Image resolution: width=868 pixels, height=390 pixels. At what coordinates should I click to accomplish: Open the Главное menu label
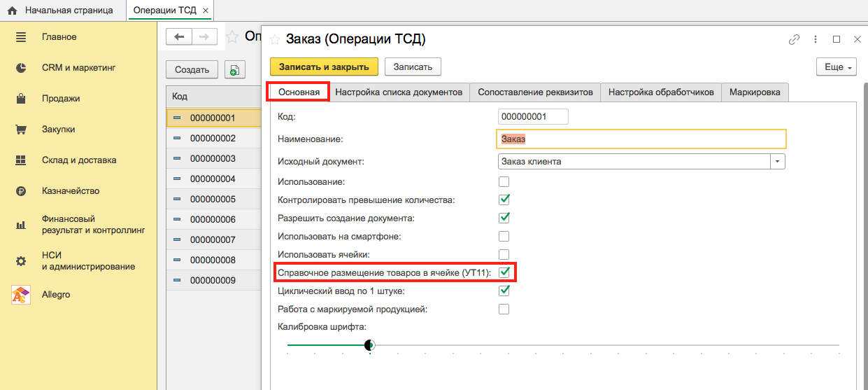tap(59, 37)
